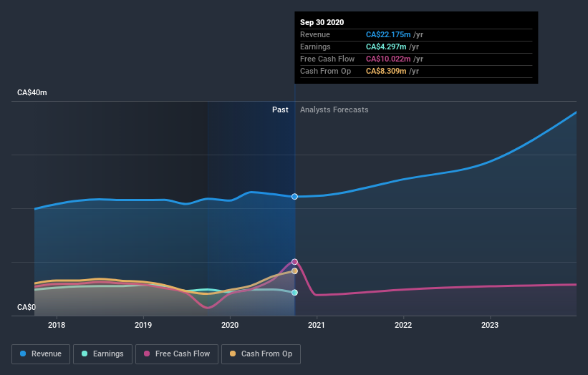588x375 pixels.
Task: Toggle the Revenue legend series
Action: tap(41, 354)
